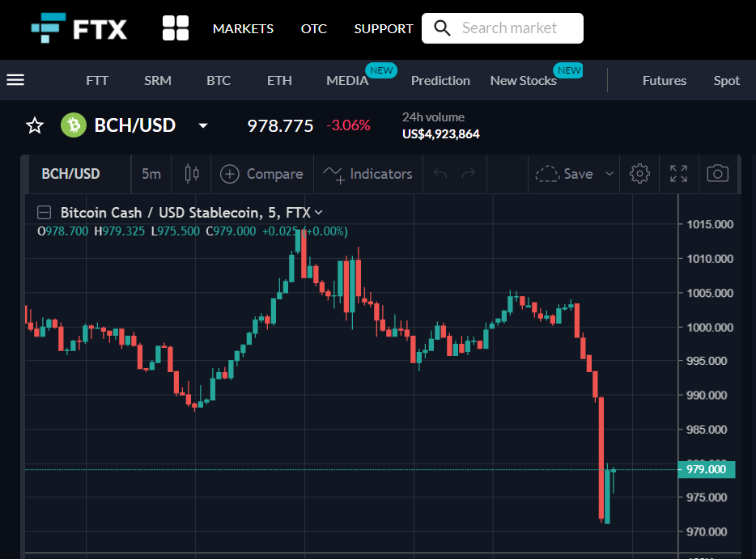Open the MEDIA tab

pos(347,80)
